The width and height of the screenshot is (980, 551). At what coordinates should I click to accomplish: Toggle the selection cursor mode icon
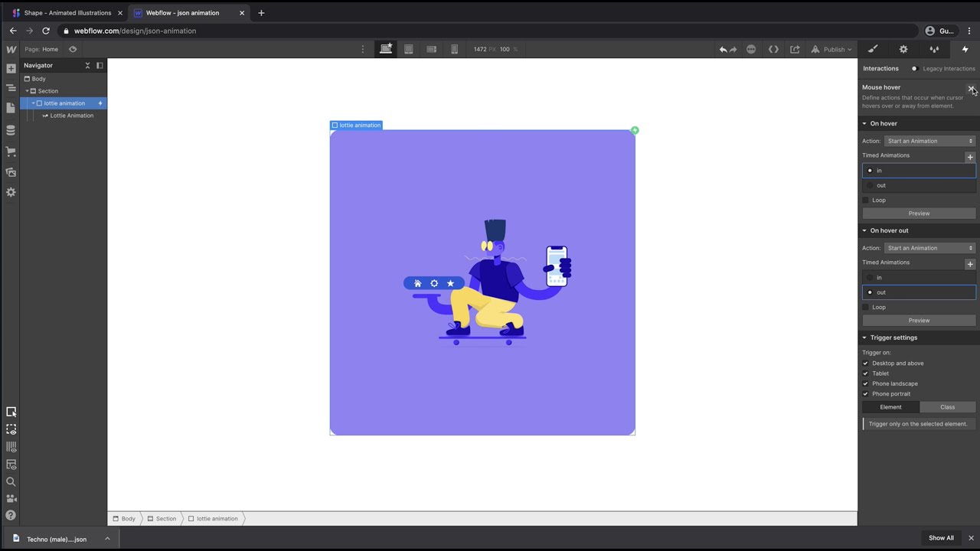pos(11,412)
